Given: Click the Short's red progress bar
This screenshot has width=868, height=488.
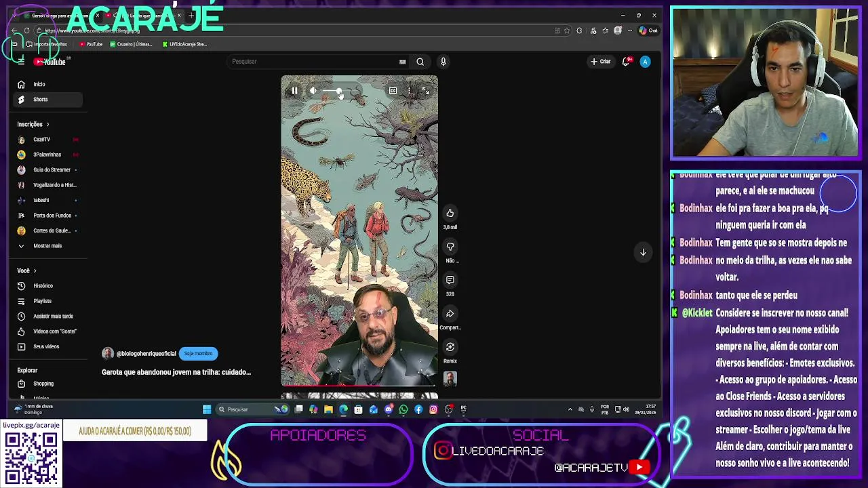Looking at the screenshot, I should [359, 385].
